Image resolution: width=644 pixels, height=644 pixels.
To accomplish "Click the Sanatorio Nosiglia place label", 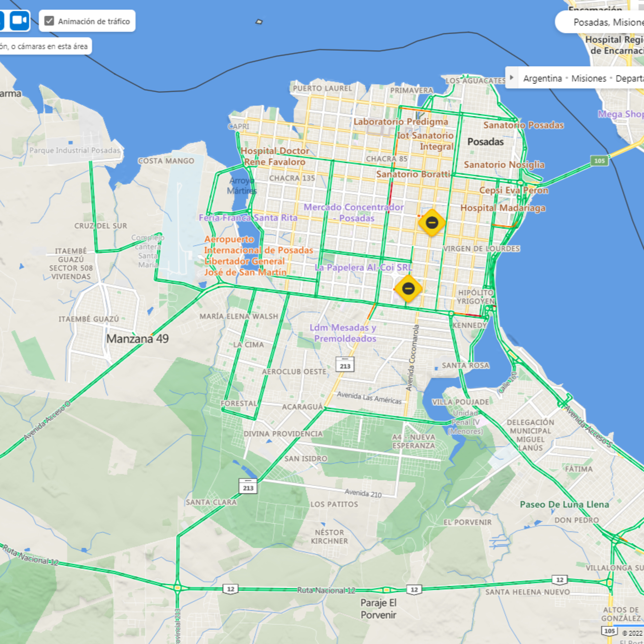I will (504, 165).
